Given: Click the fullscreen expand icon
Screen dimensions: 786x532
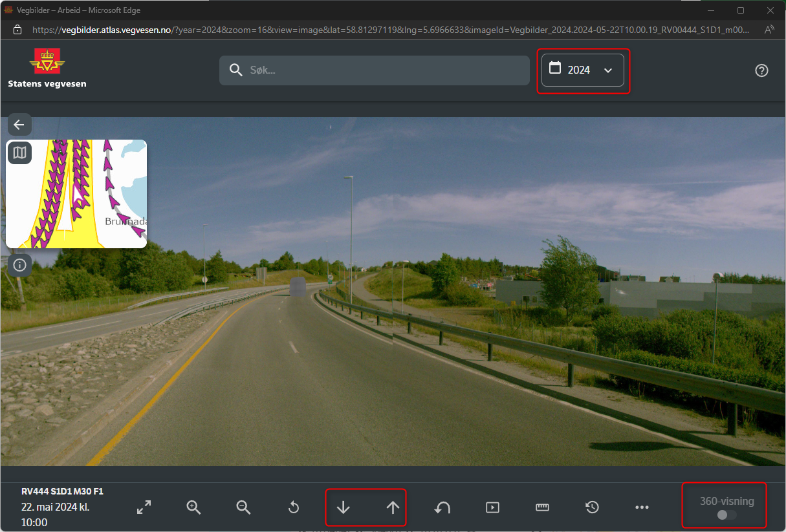Looking at the screenshot, I should click(144, 507).
